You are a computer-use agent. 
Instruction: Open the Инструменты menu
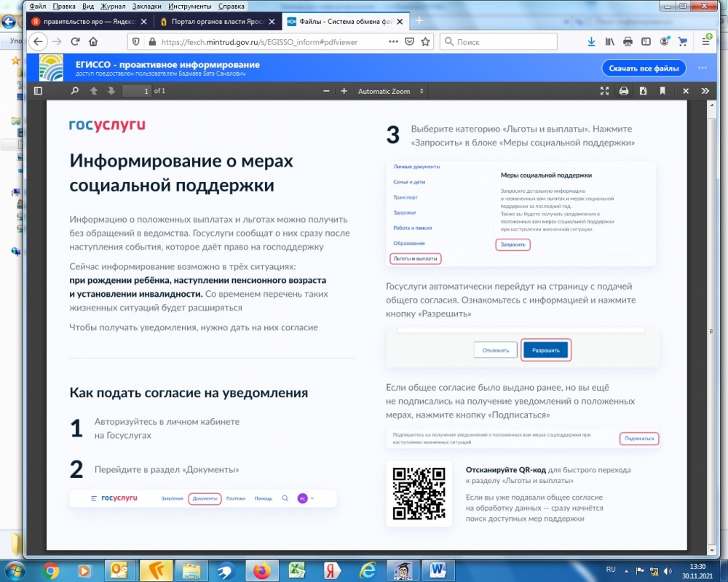(190, 6)
